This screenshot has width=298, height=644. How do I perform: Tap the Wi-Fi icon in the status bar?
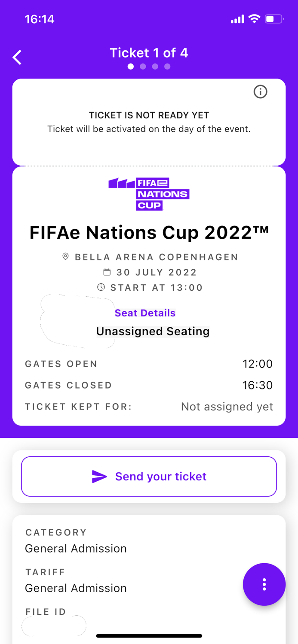point(253,19)
